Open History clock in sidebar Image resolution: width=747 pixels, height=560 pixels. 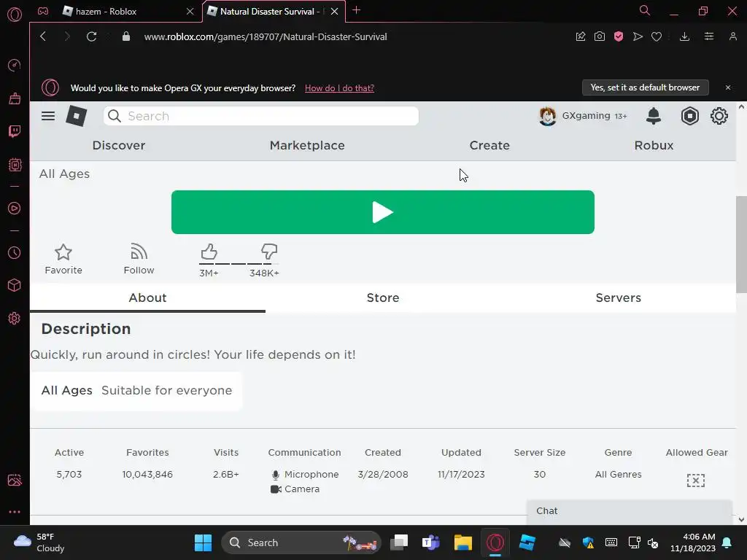click(15, 252)
